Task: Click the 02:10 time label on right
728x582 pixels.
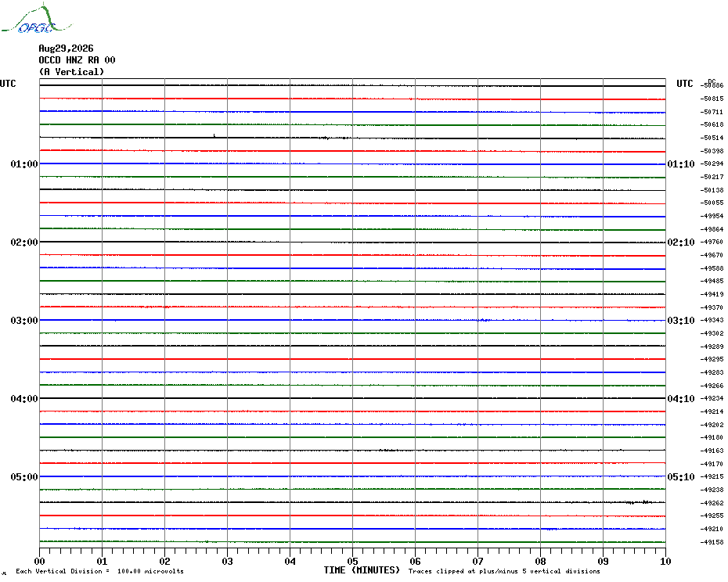Action: (x=681, y=242)
